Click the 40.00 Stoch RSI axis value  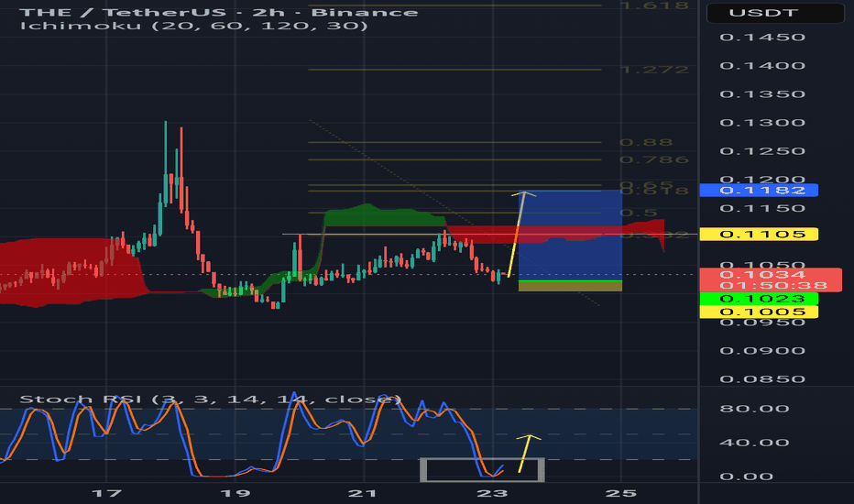(x=754, y=443)
